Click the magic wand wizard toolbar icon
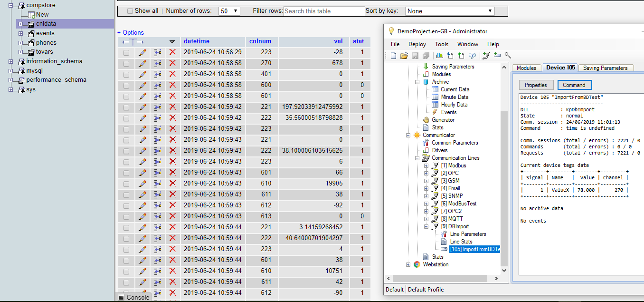This screenshot has width=644, height=302. (508, 55)
